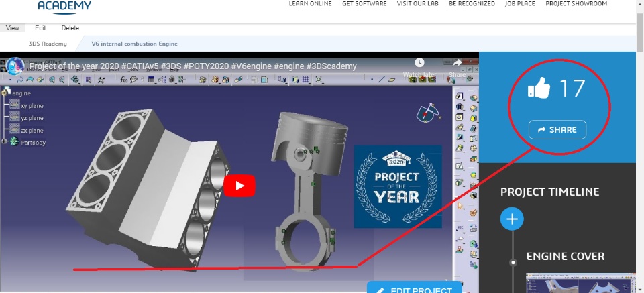The image size is (644, 293).
Task: Like the project with the thumbs-up icon
Action: pos(539,88)
